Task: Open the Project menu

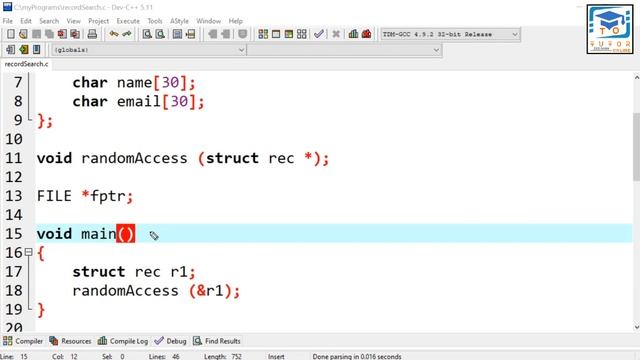Action: point(98,21)
